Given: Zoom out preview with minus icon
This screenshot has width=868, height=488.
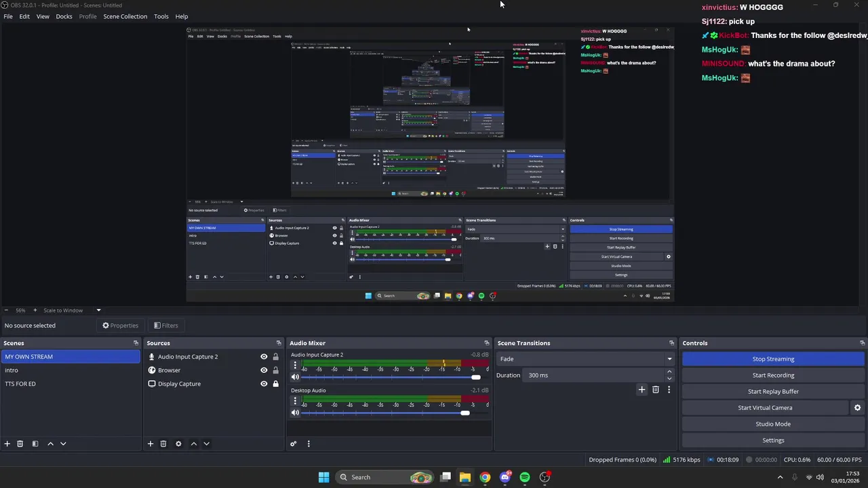Looking at the screenshot, I should [x=6, y=310].
